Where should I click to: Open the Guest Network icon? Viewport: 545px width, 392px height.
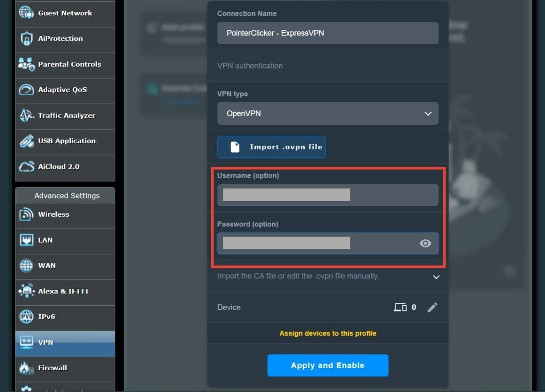pyautogui.click(x=26, y=13)
